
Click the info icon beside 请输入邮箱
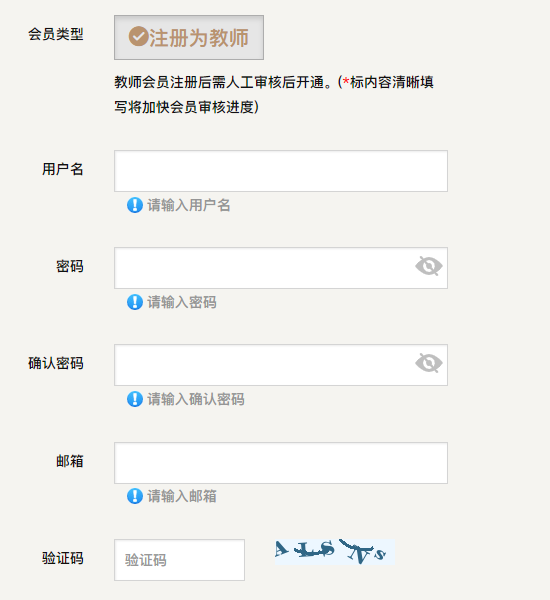[135, 496]
